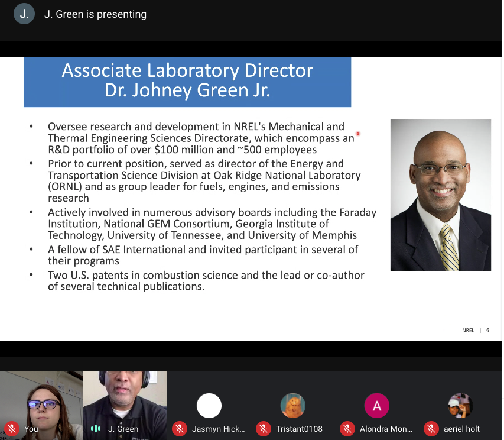Select J. Green's video tile

tap(125, 405)
